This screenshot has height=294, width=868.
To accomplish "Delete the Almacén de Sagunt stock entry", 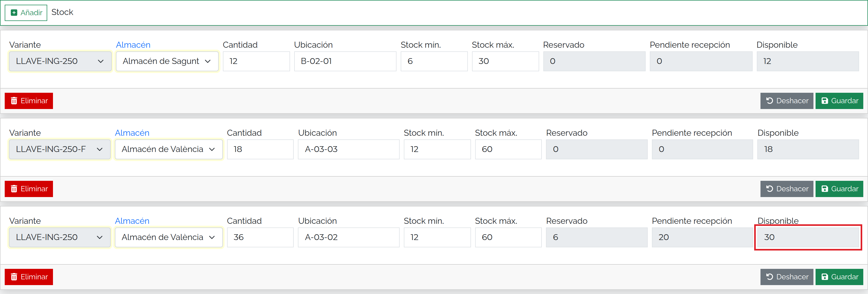I will point(29,101).
